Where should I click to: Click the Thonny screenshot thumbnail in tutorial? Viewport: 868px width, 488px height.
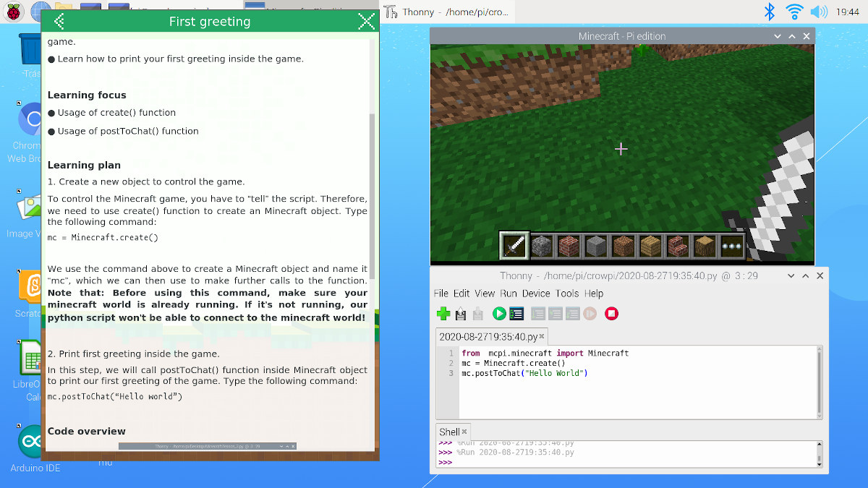(206, 446)
